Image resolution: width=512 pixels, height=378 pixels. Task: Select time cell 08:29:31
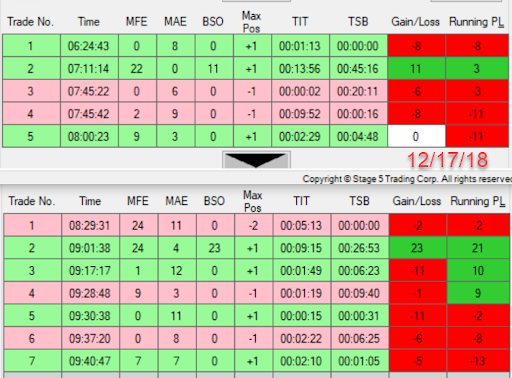tap(90, 225)
